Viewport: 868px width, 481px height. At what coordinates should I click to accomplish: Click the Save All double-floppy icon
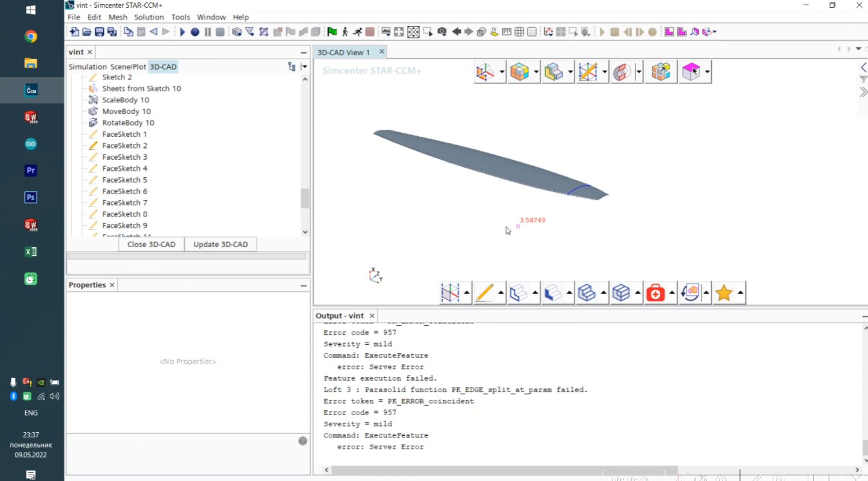[112, 32]
